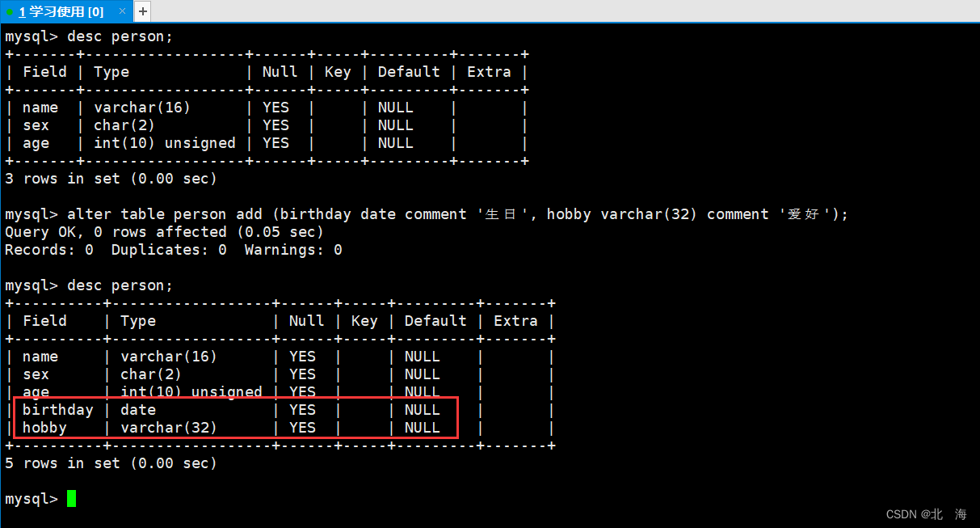Click 'char(2)' in the five-row table output
The image size is (980, 528).
click(151, 374)
